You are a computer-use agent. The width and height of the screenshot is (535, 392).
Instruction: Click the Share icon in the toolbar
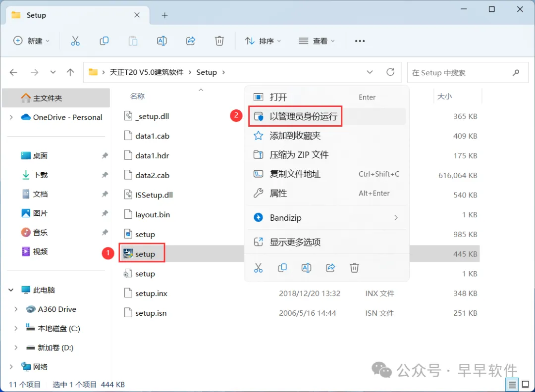pyautogui.click(x=190, y=41)
